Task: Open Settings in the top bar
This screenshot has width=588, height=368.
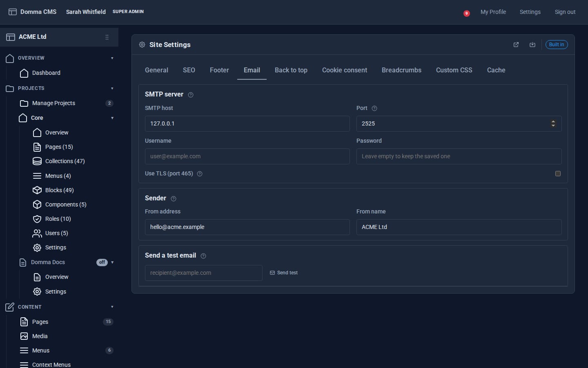Action: point(530,12)
